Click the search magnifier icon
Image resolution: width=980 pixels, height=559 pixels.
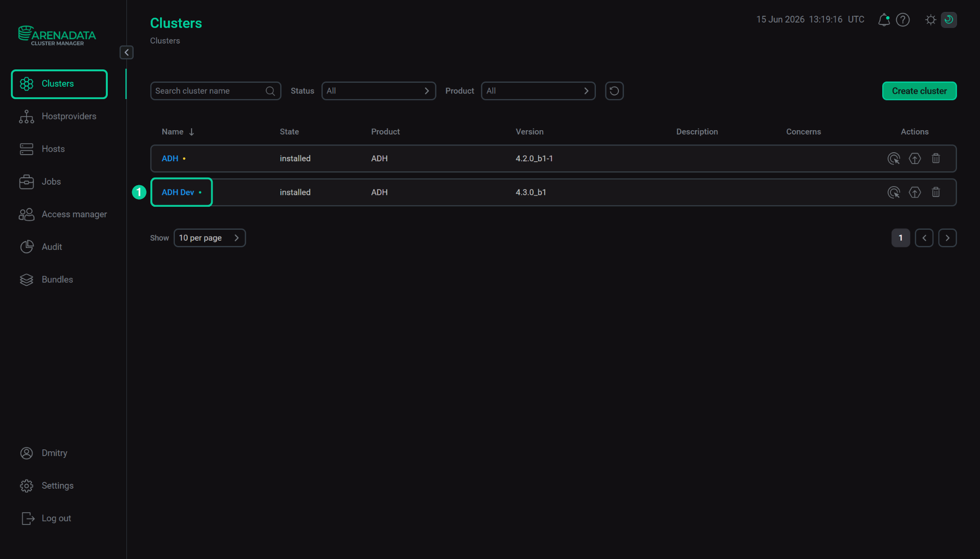point(270,91)
